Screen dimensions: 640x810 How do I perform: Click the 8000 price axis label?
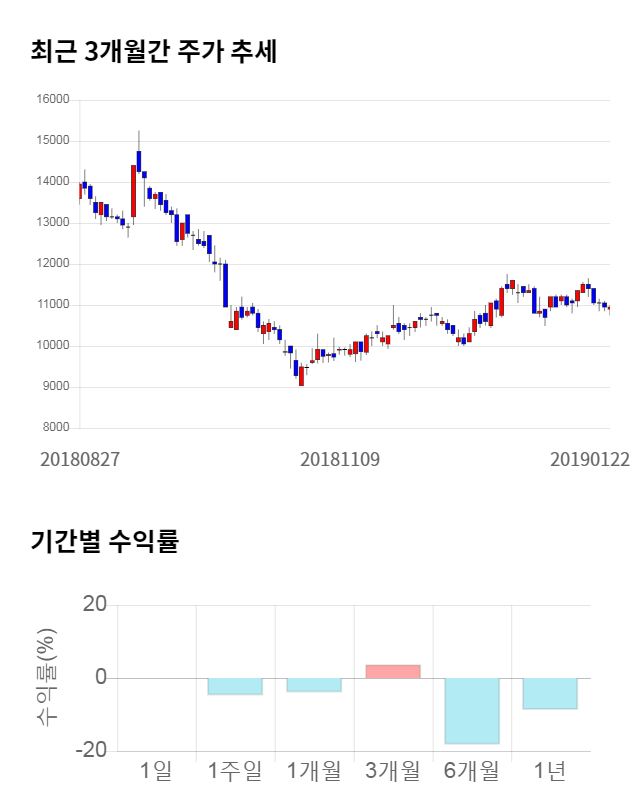(56, 428)
